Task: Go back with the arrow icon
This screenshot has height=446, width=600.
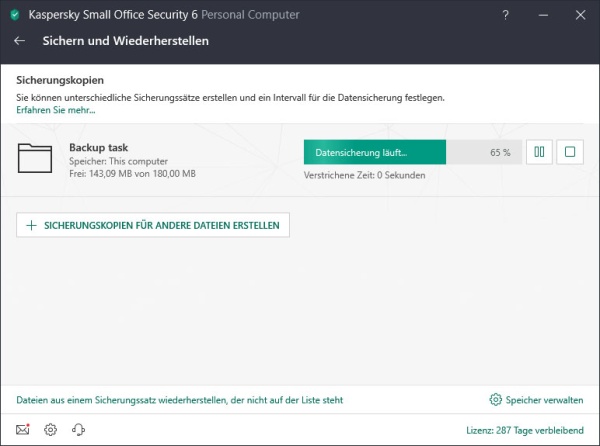Action: pyautogui.click(x=20, y=41)
